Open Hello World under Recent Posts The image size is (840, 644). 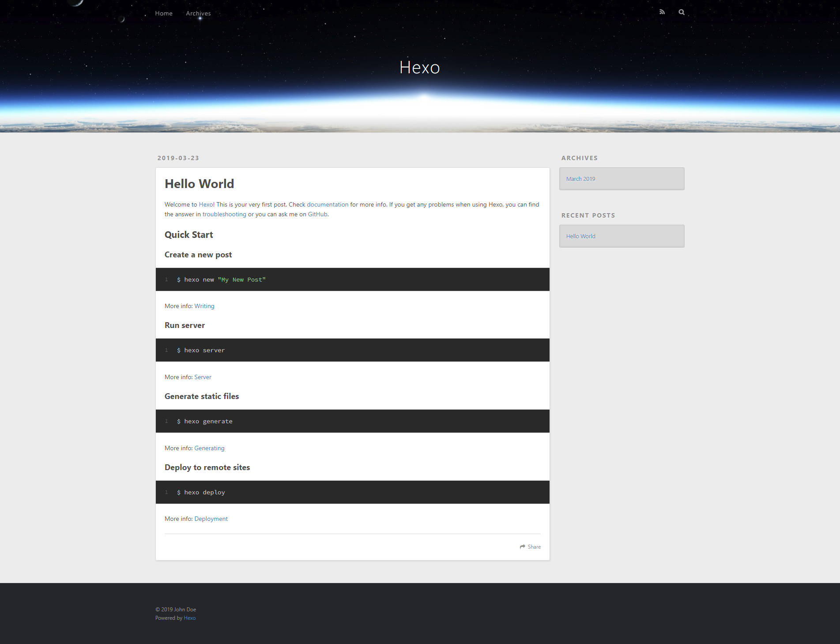[581, 236]
